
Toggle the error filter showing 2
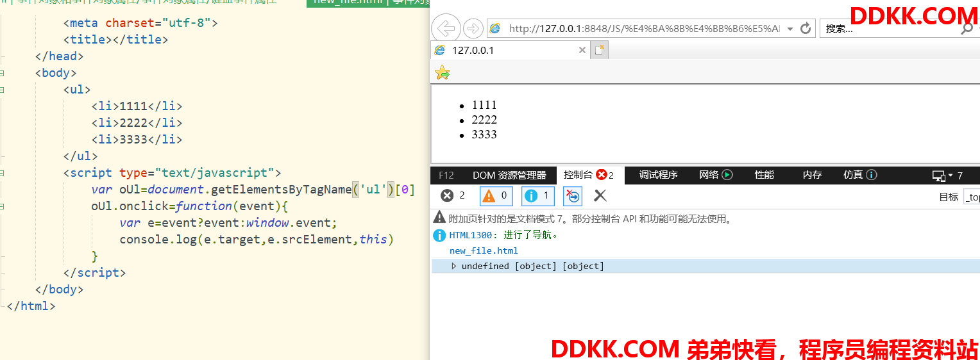coord(453,196)
